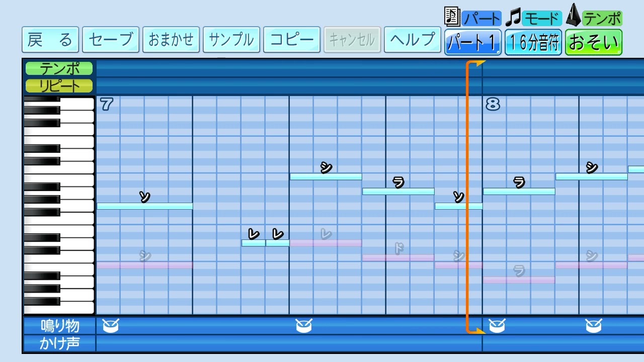Click the first drum icon in measure 8
The height and width of the screenshot is (362, 644).
coord(497,326)
